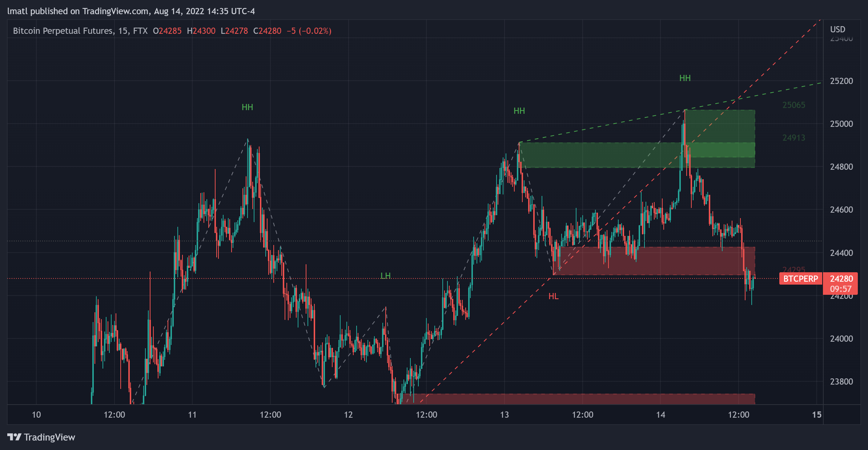Click the 12:00 label between 10 and 11
The image size is (868, 450).
(x=114, y=415)
